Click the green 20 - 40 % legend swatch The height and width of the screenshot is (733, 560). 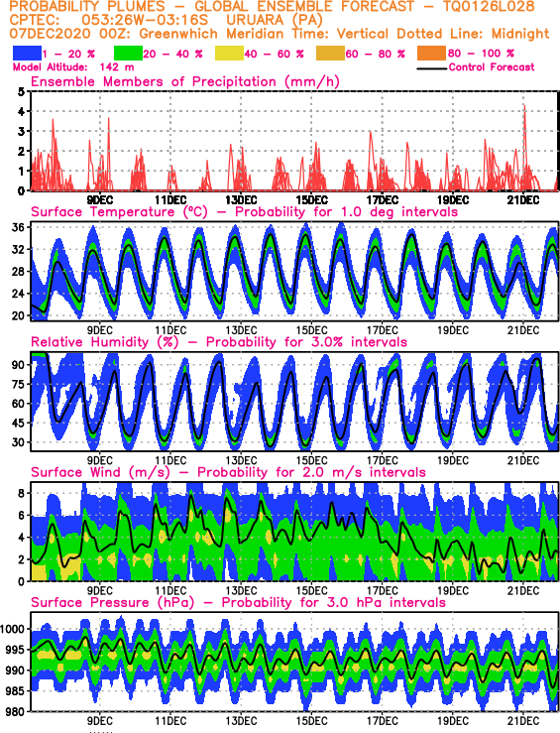click(x=128, y=54)
